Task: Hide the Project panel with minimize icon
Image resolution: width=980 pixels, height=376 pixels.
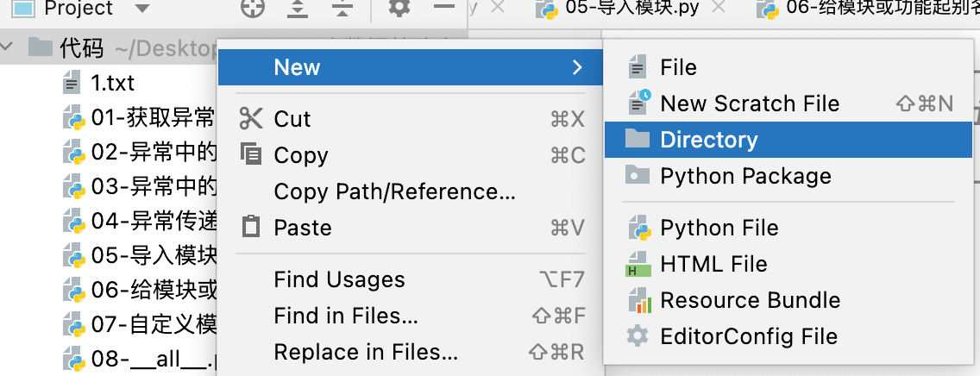Action: [444, 8]
